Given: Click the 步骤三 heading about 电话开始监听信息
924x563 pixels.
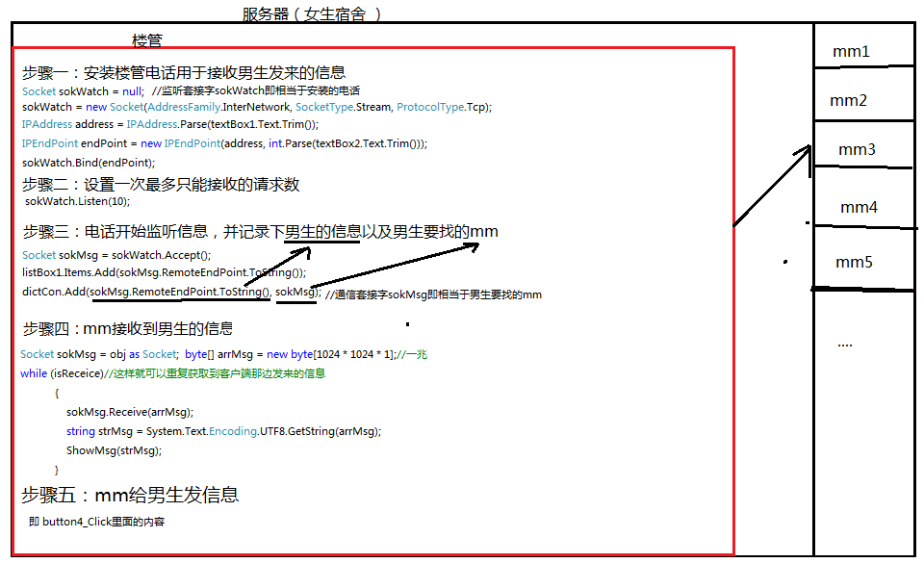Looking at the screenshot, I should click(x=261, y=231).
